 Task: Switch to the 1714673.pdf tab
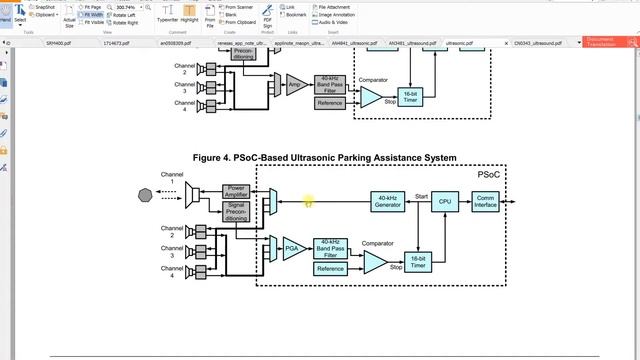(116, 43)
